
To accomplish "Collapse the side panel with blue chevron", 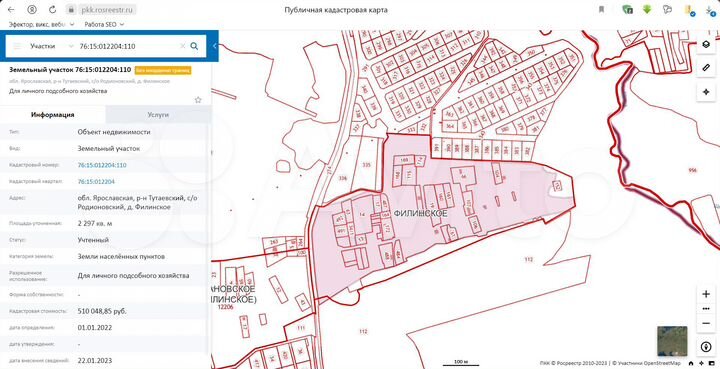I will (214, 46).
